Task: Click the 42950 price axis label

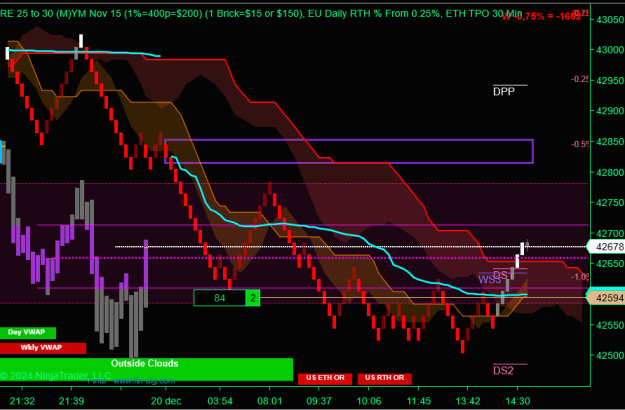Action: [610, 80]
